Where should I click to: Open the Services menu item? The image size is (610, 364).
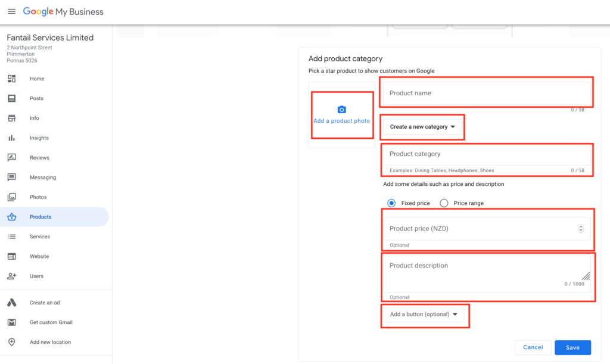point(40,237)
